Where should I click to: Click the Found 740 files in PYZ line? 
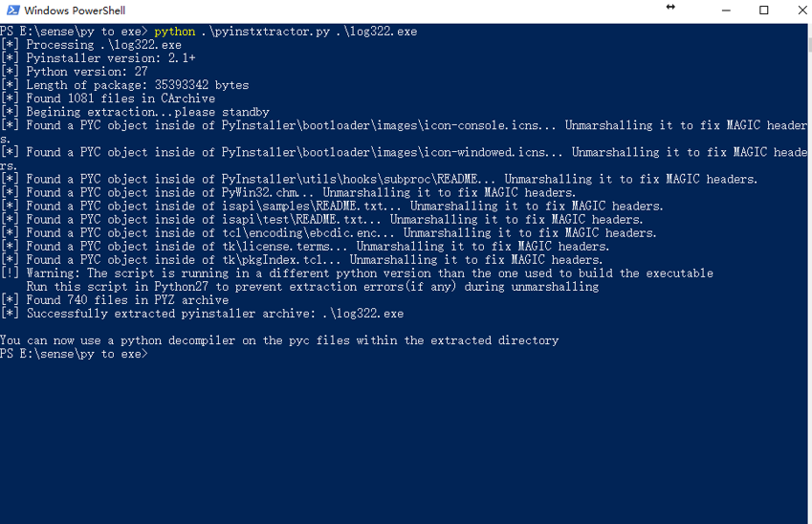[x=115, y=300]
